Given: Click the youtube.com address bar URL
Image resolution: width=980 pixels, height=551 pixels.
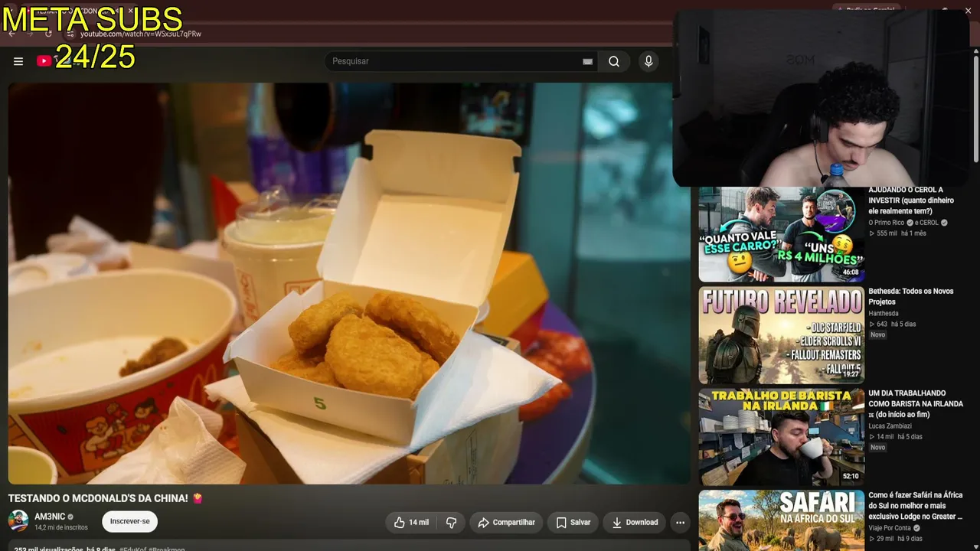Looking at the screenshot, I should (141, 34).
